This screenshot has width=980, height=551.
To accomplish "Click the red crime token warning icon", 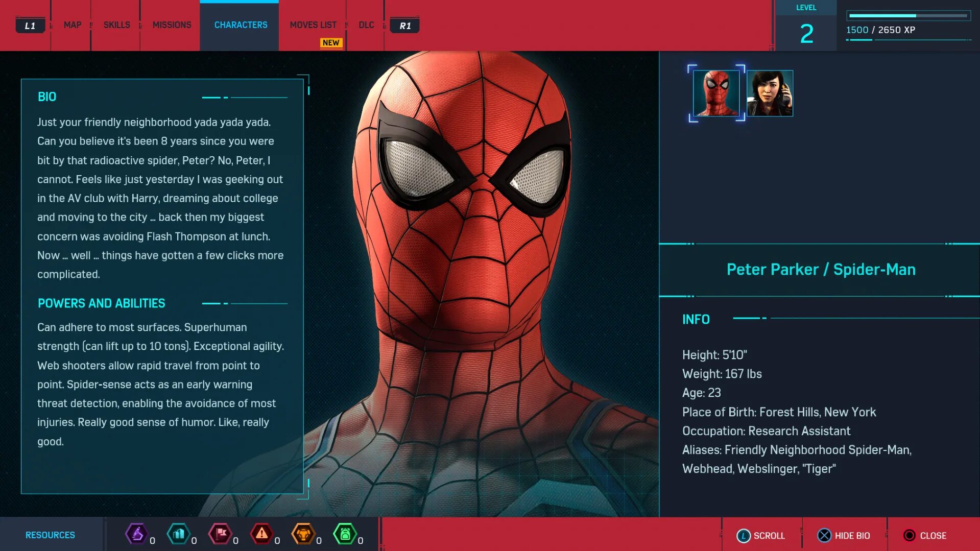I will click(x=261, y=534).
